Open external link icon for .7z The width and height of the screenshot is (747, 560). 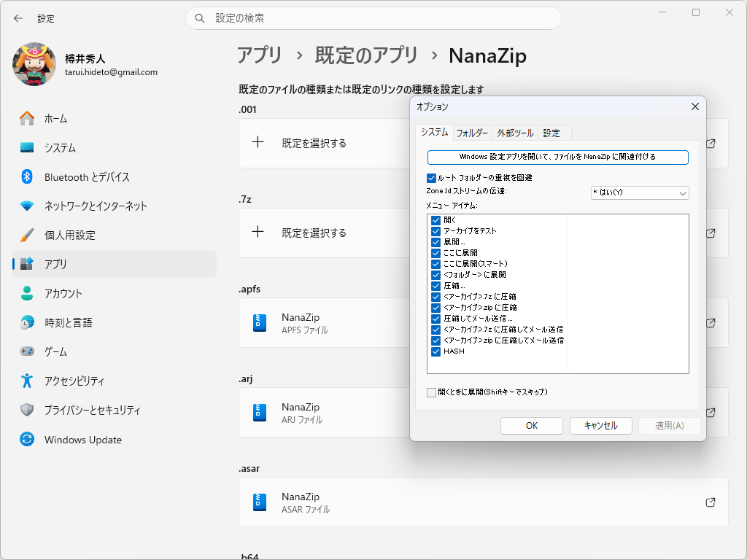(x=711, y=233)
